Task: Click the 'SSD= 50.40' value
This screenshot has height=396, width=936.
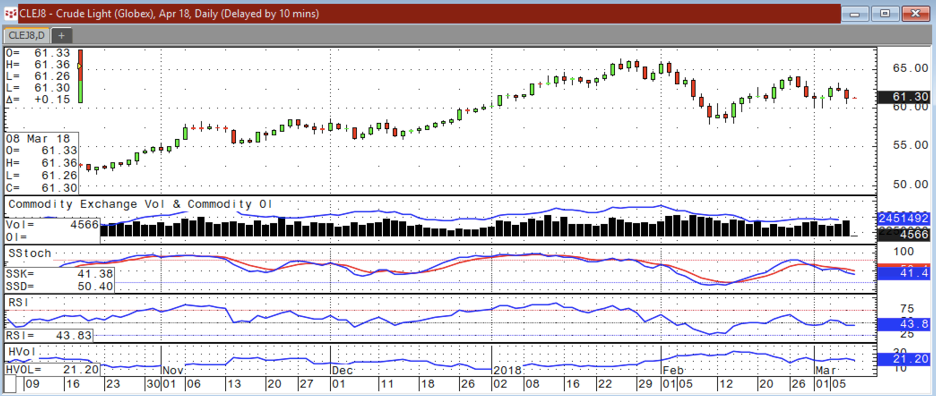Action: tap(59, 286)
